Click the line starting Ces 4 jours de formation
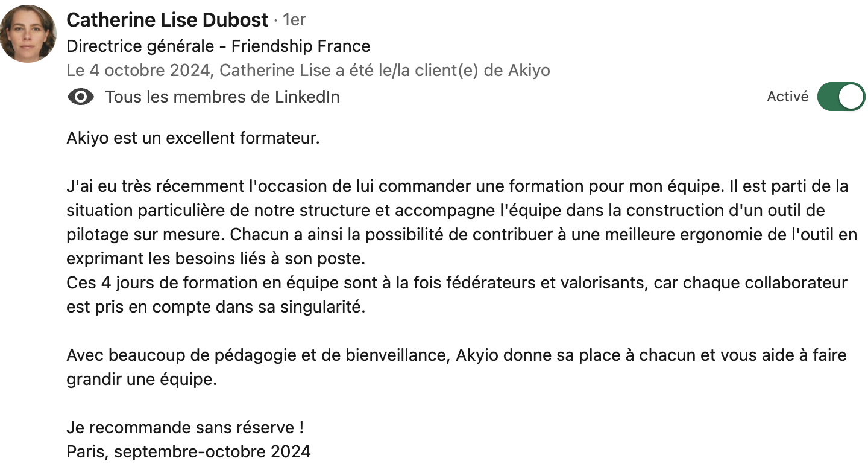The height and width of the screenshot is (467, 868). (x=457, y=283)
